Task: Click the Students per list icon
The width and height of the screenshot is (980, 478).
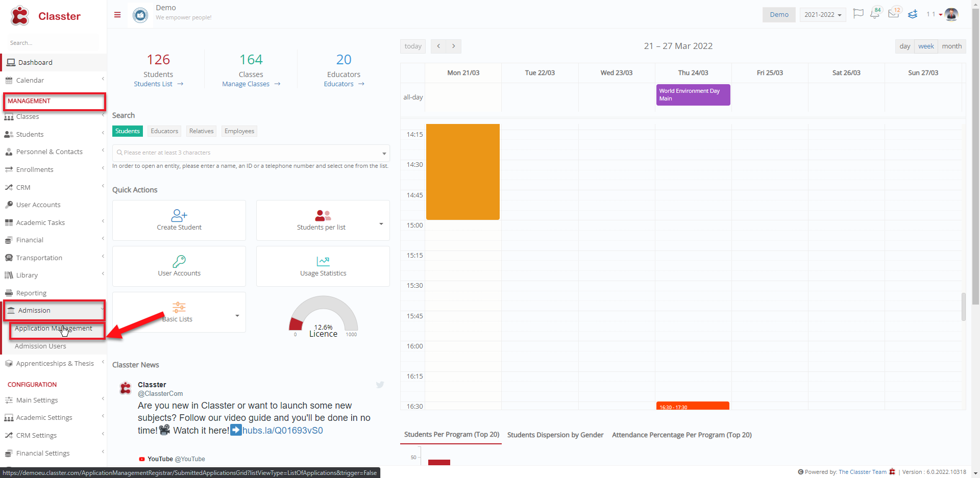Action: tap(323, 215)
